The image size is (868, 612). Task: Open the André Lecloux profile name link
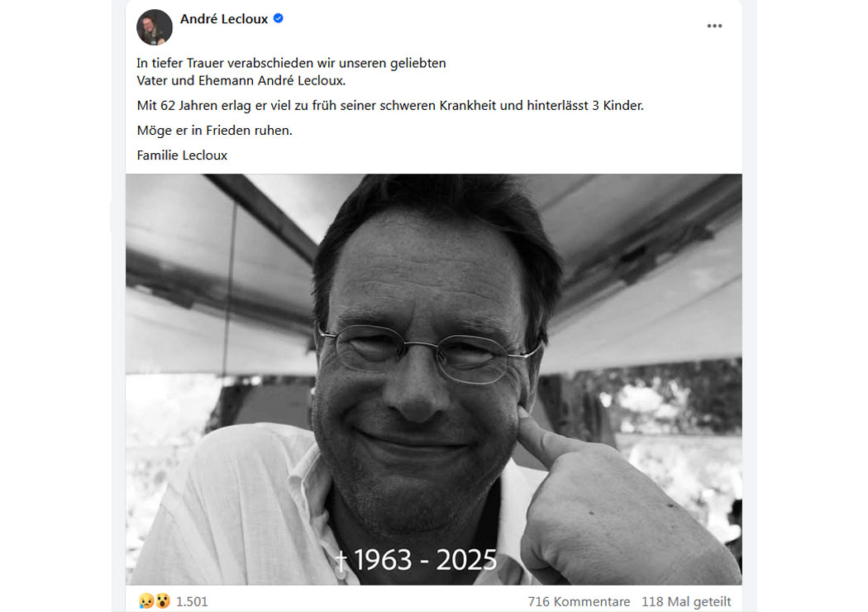[x=224, y=19]
